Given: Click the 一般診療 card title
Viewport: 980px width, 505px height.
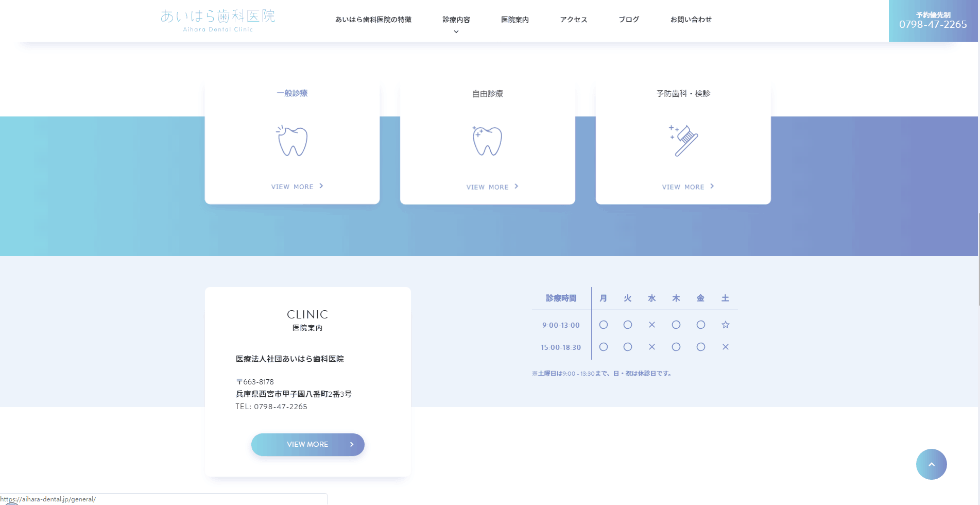Looking at the screenshot, I should pos(292,93).
